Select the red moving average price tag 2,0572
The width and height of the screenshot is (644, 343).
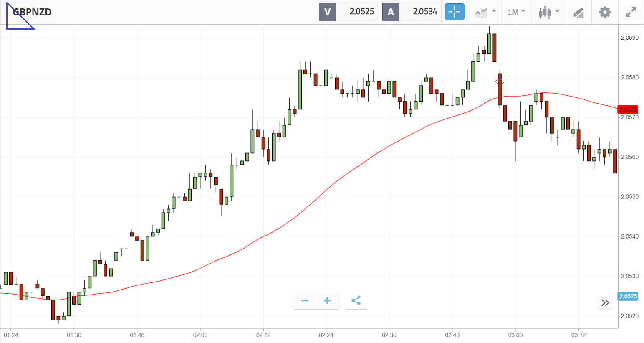pos(628,109)
